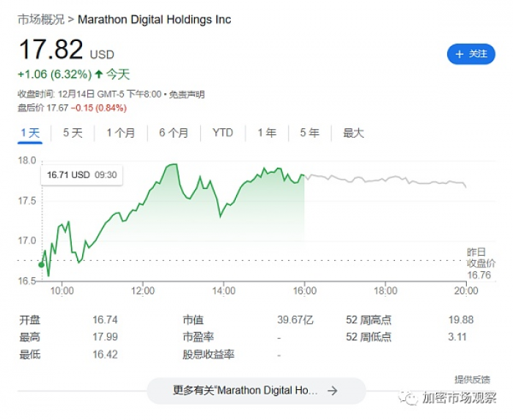Select the 最大 range tab

click(x=353, y=133)
